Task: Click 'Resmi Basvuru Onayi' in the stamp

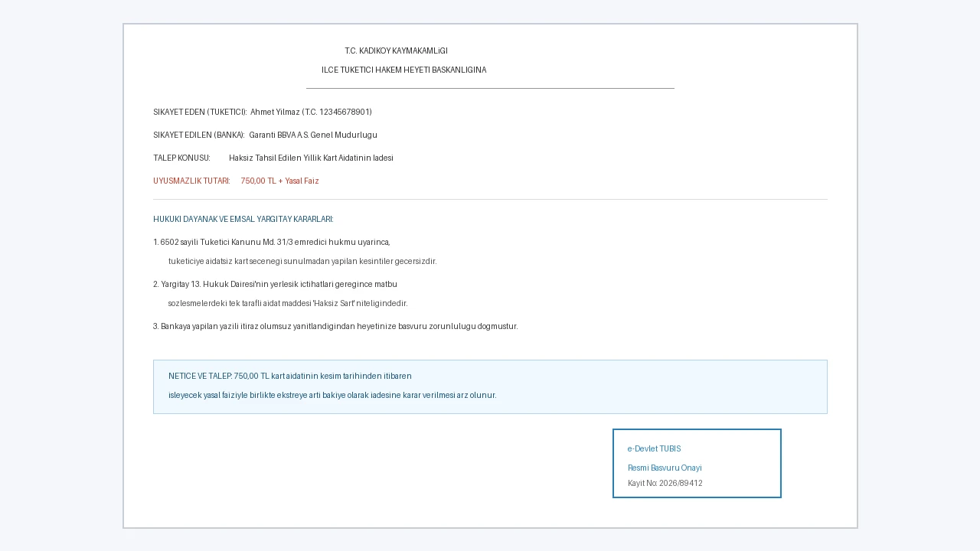Action: tap(665, 468)
